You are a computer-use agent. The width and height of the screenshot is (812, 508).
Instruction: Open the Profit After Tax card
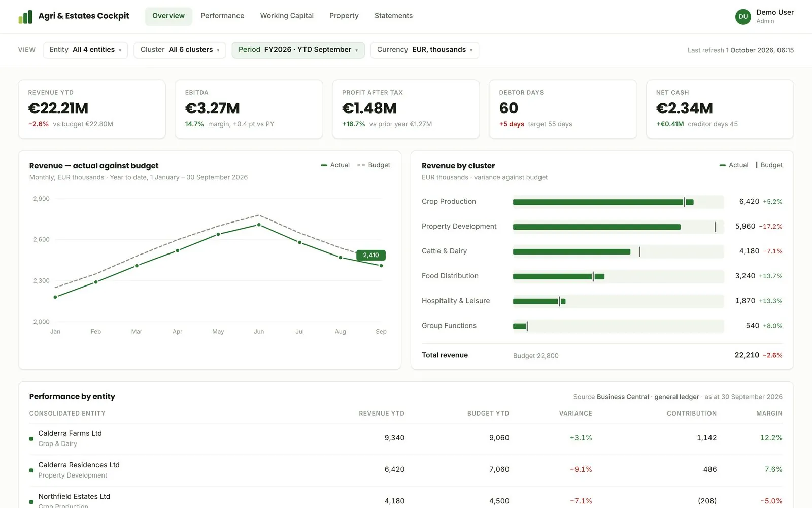[406, 109]
